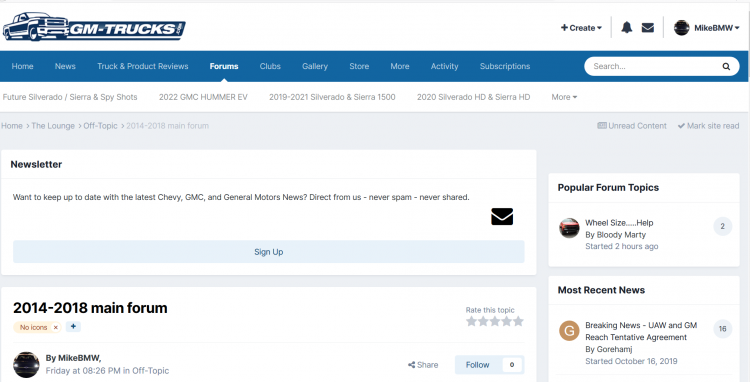Click Off-Topic breadcrumb
Image resolution: width=750 pixels, height=382 pixels.
[100, 126]
